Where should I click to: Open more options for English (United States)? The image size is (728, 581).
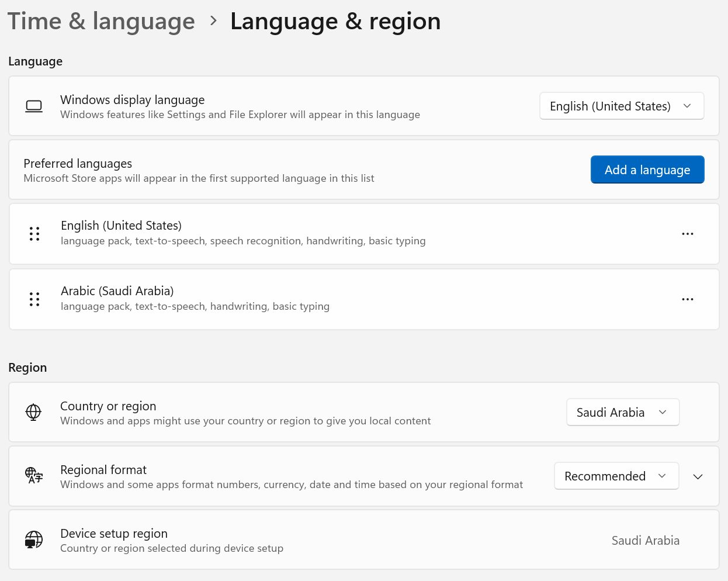coord(687,234)
